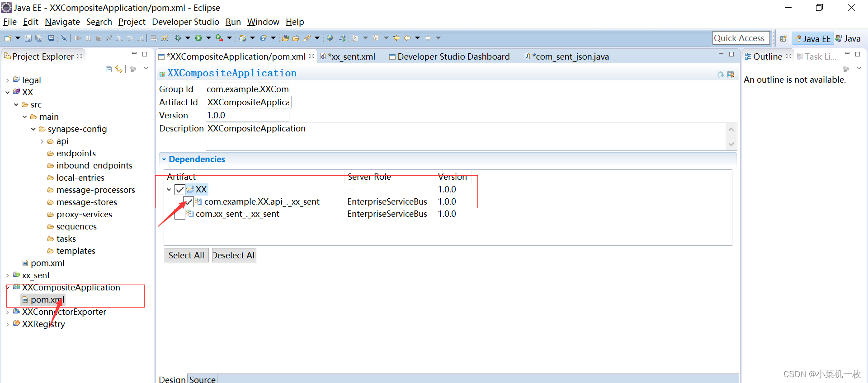Switch to the Java EE perspective
Screen dimensions: 868x383
click(812, 39)
